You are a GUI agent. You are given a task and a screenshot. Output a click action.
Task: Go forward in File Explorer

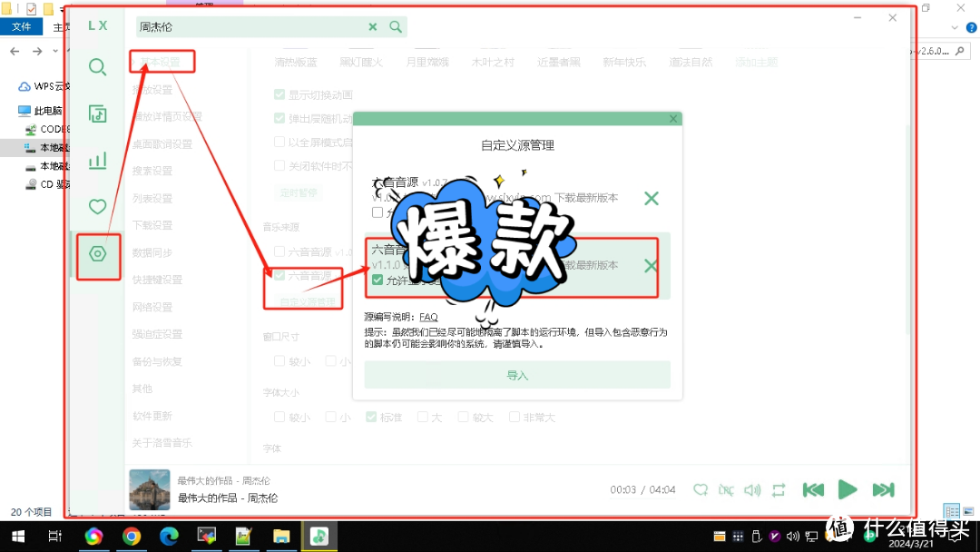click(37, 51)
